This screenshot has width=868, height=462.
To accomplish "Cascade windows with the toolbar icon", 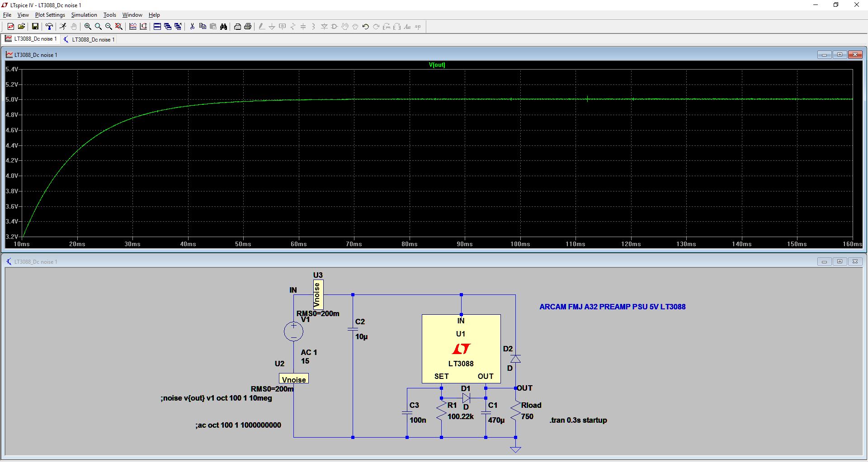I will [168, 27].
